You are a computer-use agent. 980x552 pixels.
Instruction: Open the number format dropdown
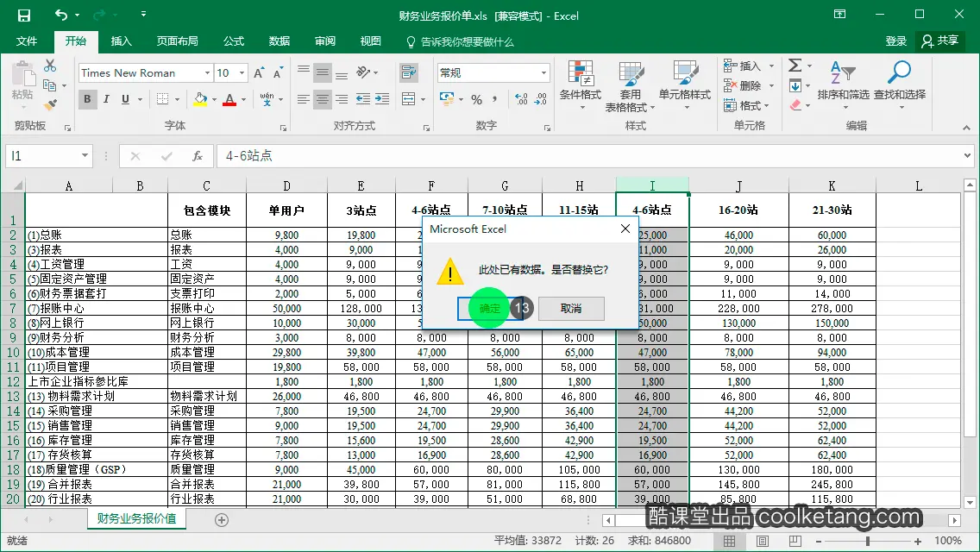point(543,73)
